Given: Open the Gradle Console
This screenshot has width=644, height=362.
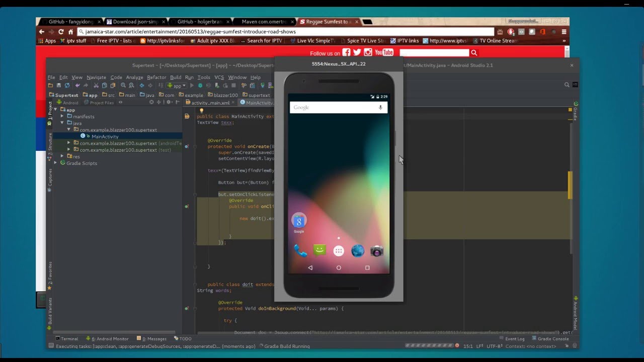Looking at the screenshot, I should (x=550, y=339).
